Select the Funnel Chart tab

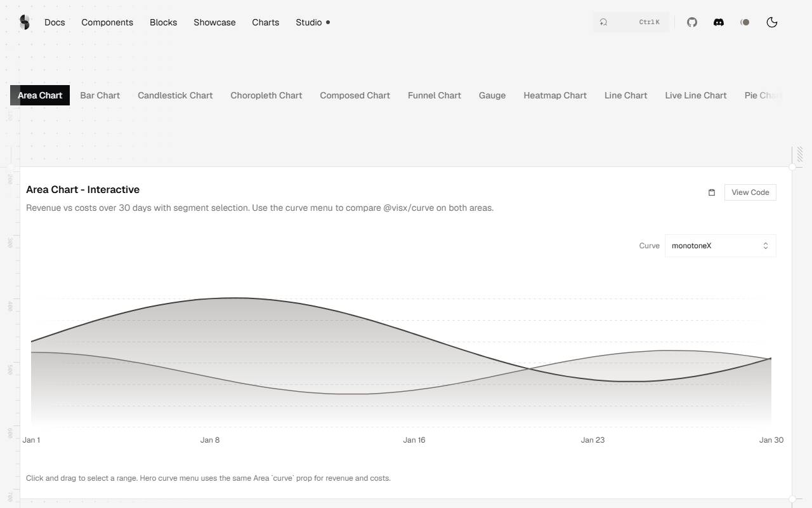pyautogui.click(x=435, y=95)
